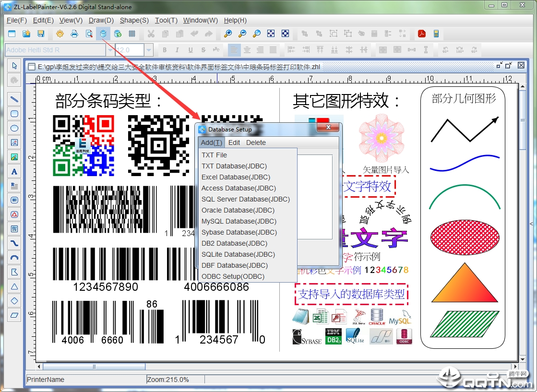Click the Edit menu in Database Setup dialog
Image resolution: width=537 pixels, height=392 pixels.
tap(234, 142)
